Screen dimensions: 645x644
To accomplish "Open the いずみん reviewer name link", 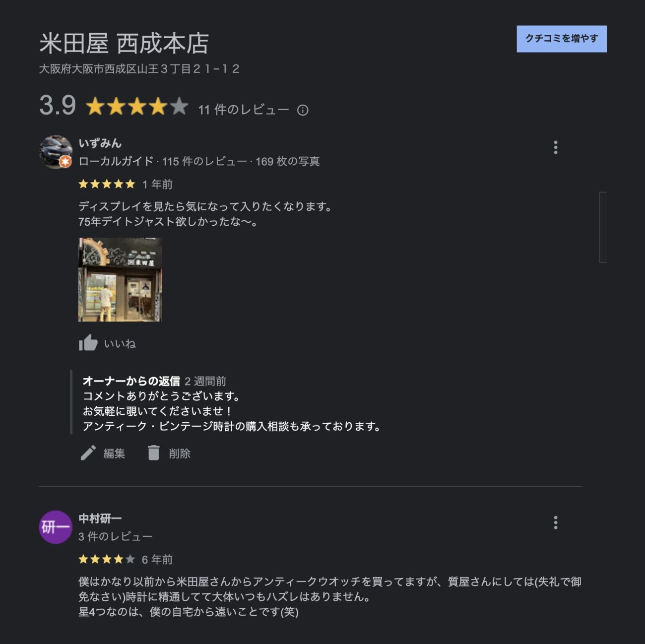I will [x=100, y=143].
